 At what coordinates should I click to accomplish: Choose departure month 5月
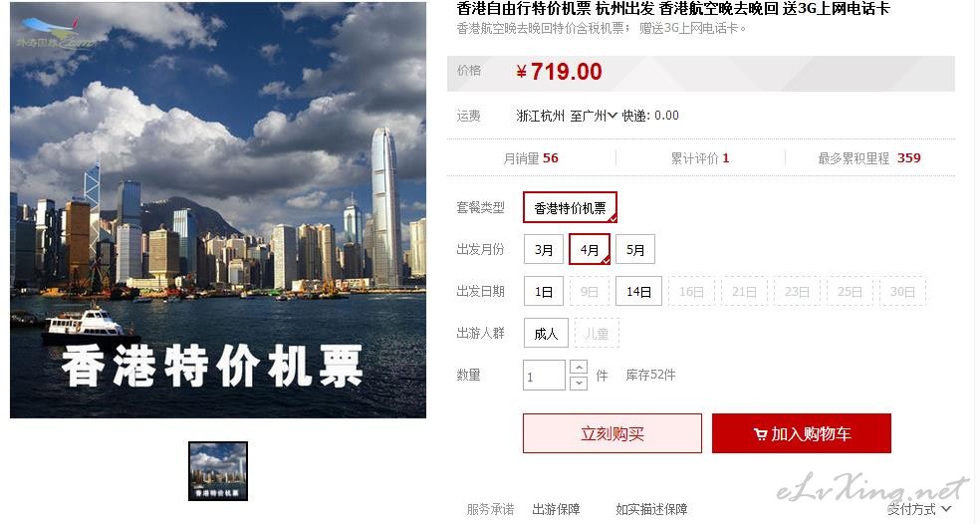(x=635, y=249)
